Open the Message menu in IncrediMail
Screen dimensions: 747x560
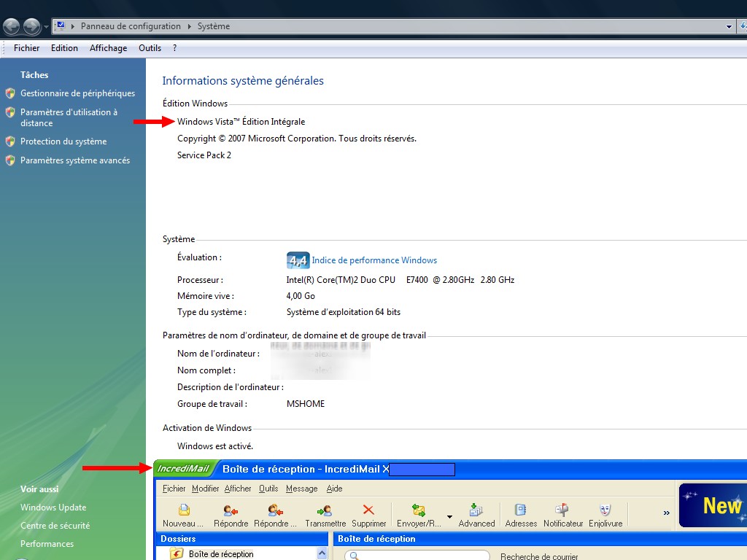[301, 489]
